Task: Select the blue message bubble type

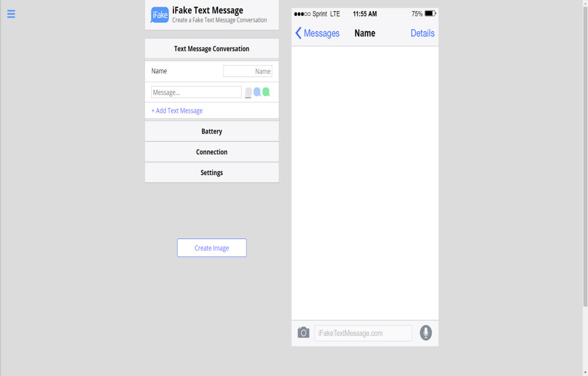Action: pyautogui.click(x=258, y=92)
